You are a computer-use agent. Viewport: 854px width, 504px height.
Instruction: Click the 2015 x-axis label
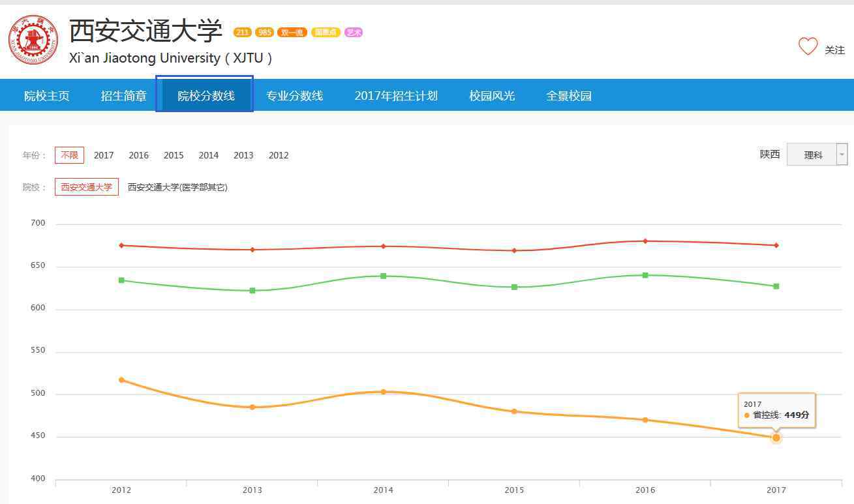(514, 490)
